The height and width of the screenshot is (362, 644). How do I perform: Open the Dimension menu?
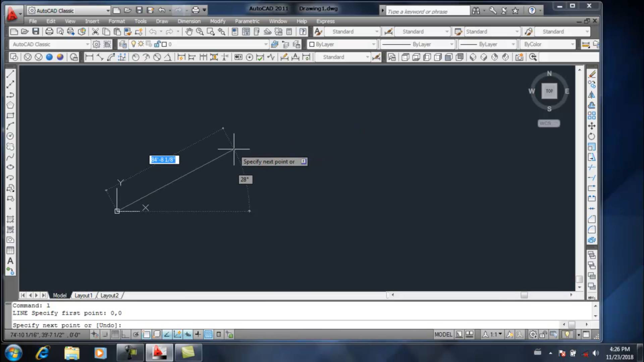click(189, 21)
